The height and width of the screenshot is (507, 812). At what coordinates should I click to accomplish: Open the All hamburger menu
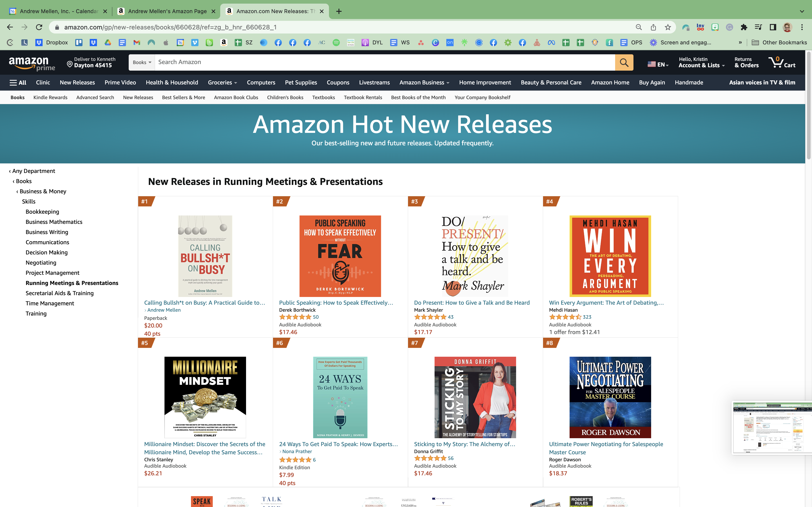(18, 82)
